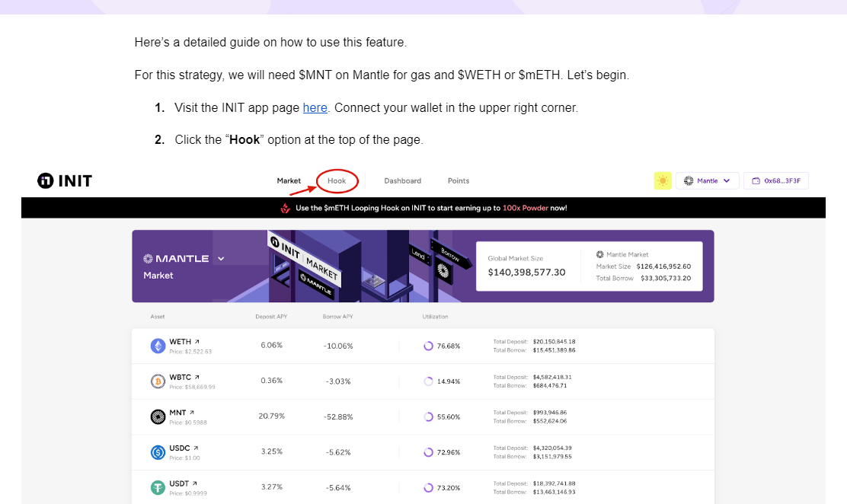
Task: Click the MNT token icon
Action: point(158,417)
